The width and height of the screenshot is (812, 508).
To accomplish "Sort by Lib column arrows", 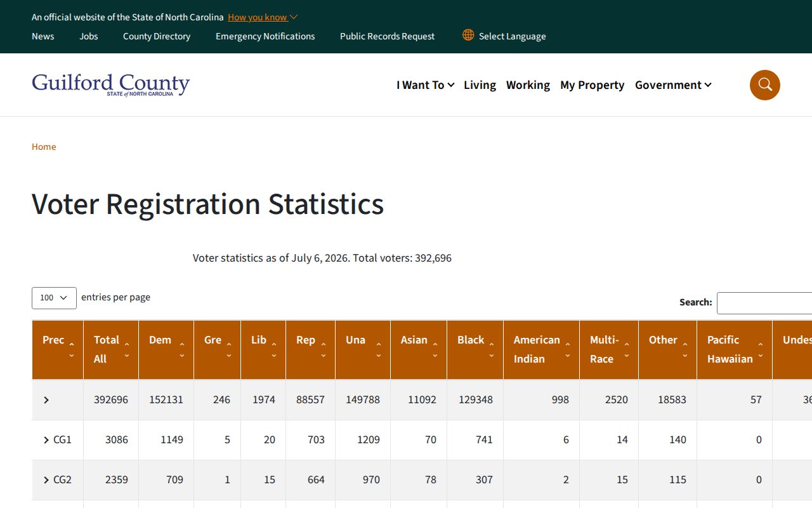I will (274, 350).
